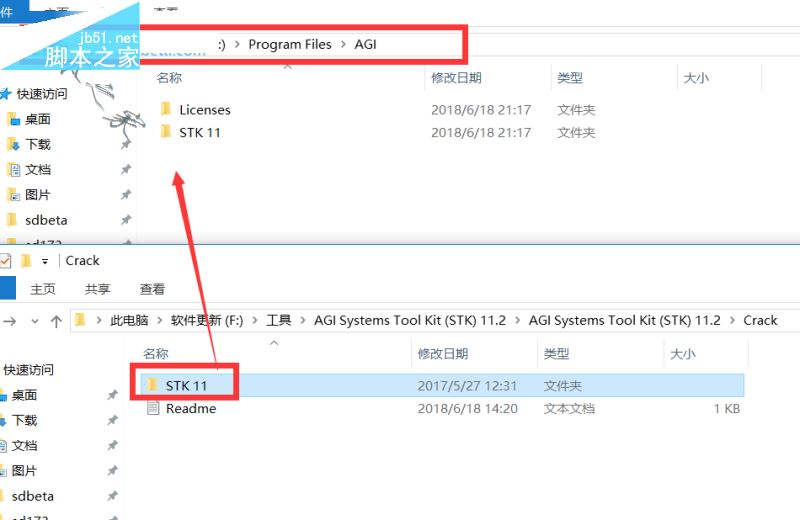
Task: Open sdbeta in Crack window quick access
Action: pyautogui.click(x=32, y=496)
